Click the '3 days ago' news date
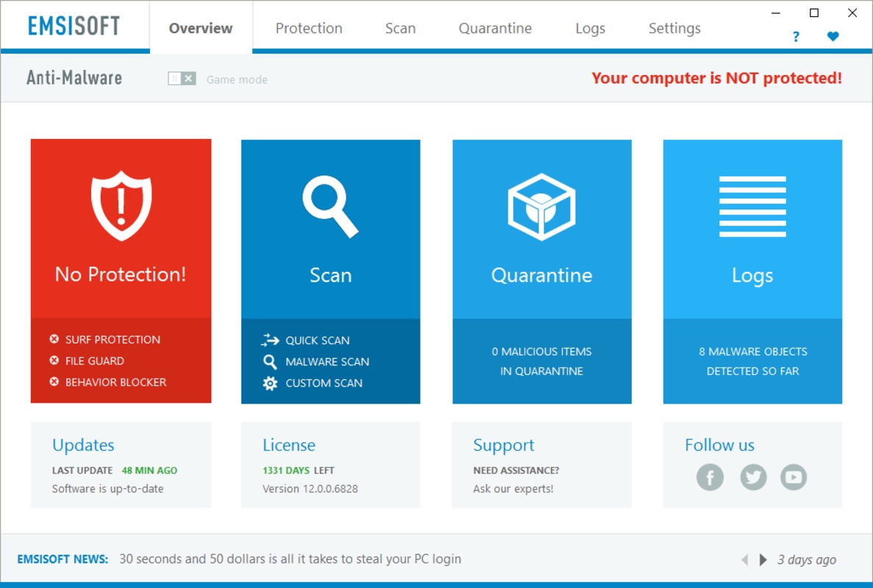 coord(807,559)
